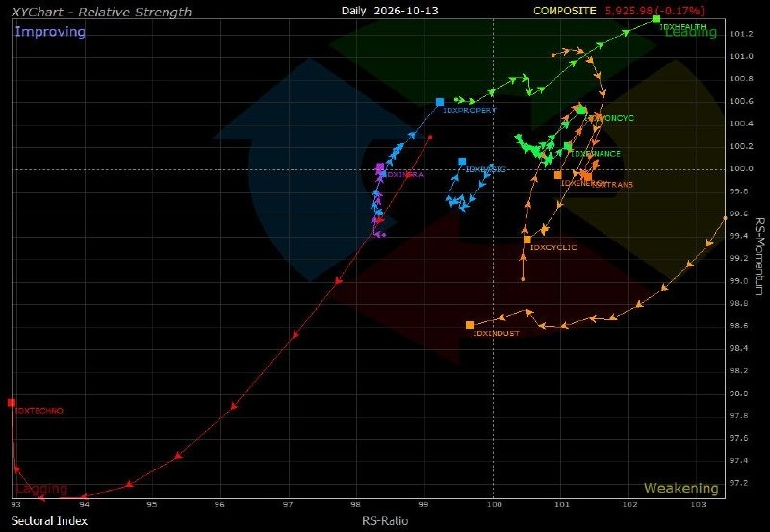Viewport: 770px width, 532px height.
Task: Click the 'Lagging' quadrant label
Action: [41, 489]
